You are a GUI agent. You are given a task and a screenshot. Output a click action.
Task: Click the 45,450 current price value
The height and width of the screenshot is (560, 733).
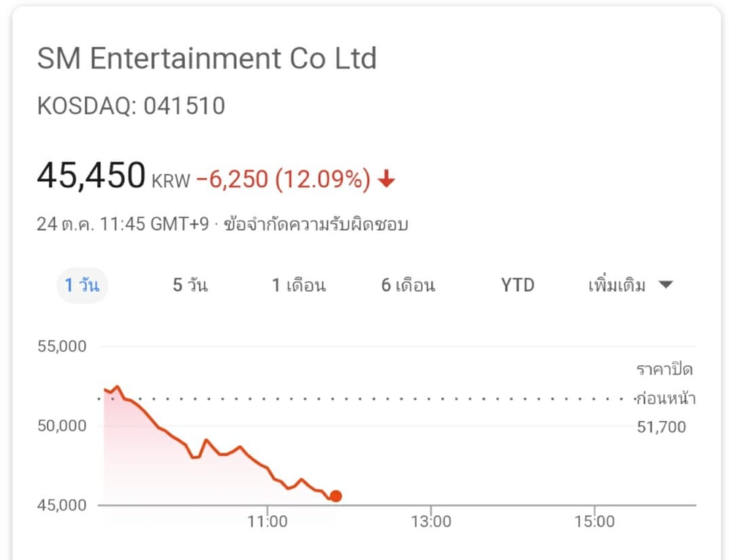coord(91,175)
